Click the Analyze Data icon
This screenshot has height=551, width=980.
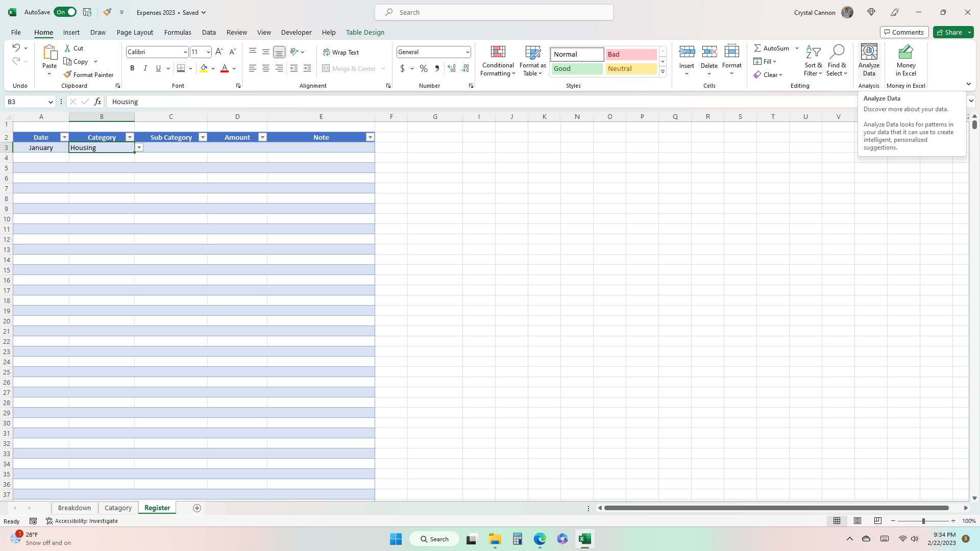(869, 60)
